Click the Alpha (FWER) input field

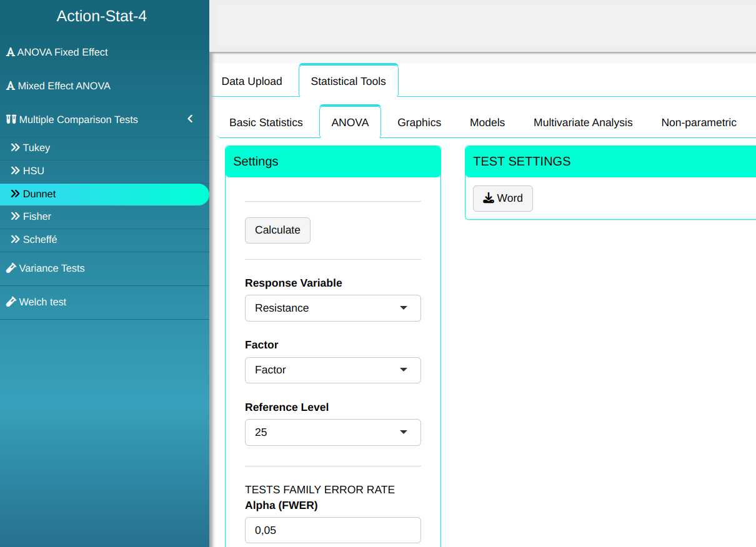(x=332, y=530)
